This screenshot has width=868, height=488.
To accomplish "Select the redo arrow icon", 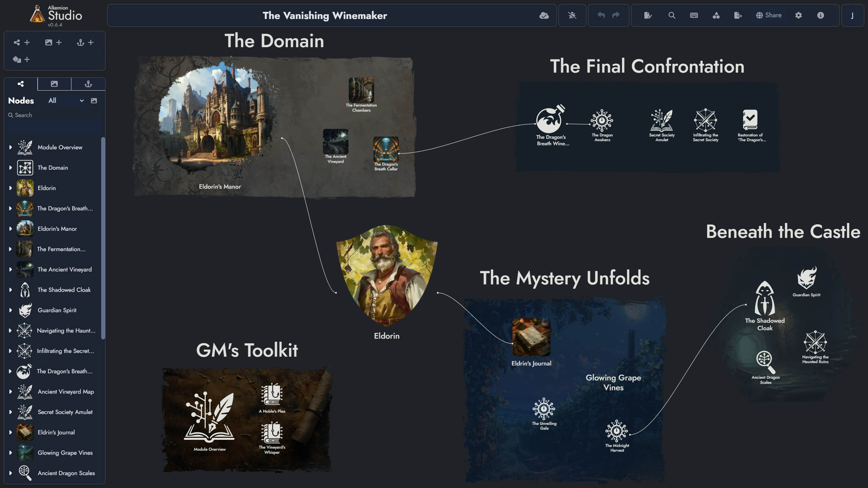I will tap(616, 15).
